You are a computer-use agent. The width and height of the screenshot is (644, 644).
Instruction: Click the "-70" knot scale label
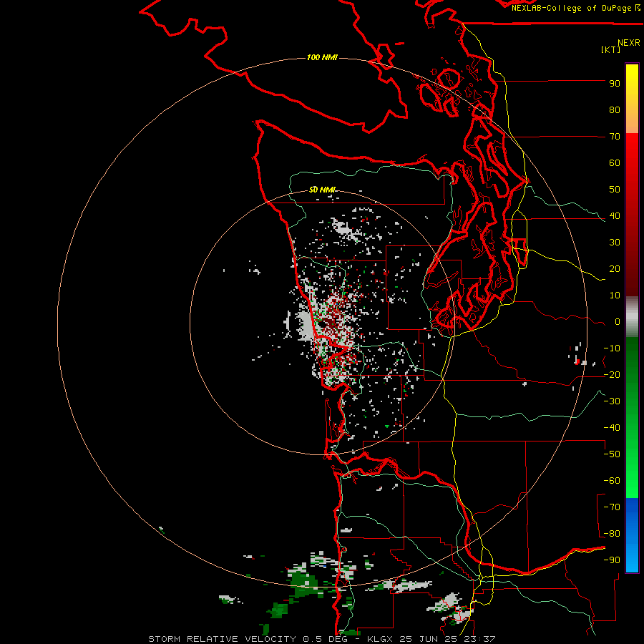coord(612,507)
